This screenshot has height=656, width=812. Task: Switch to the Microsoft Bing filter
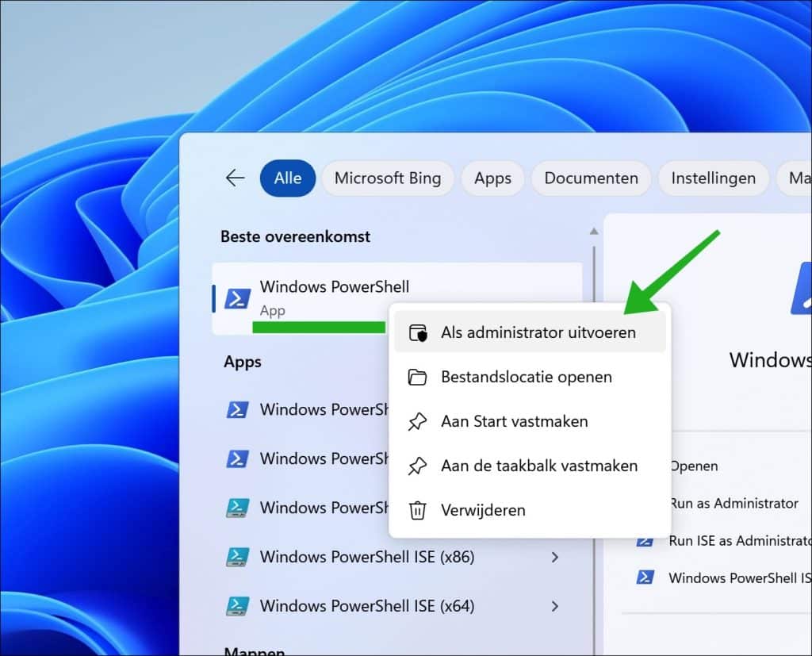[x=387, y=178]
